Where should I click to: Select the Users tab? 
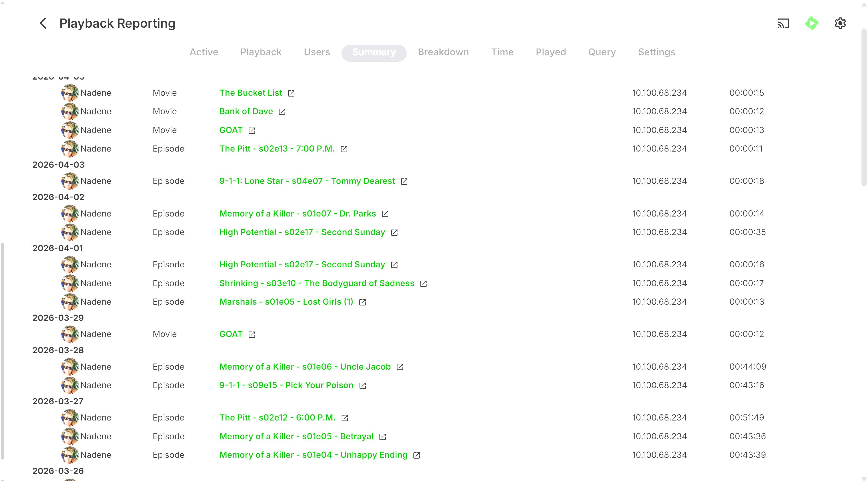[317, 52]
